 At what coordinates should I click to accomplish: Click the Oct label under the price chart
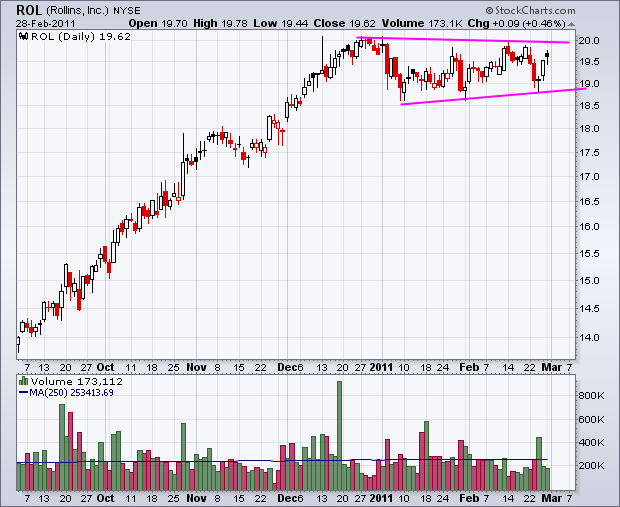105,367
